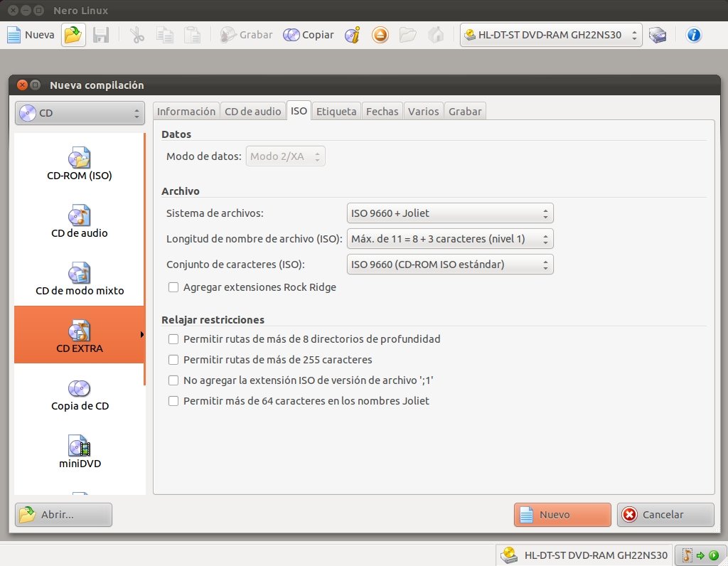Switch to the ISO tab
The height and width of the screenshot is (566, 728).
pos(299,111)
